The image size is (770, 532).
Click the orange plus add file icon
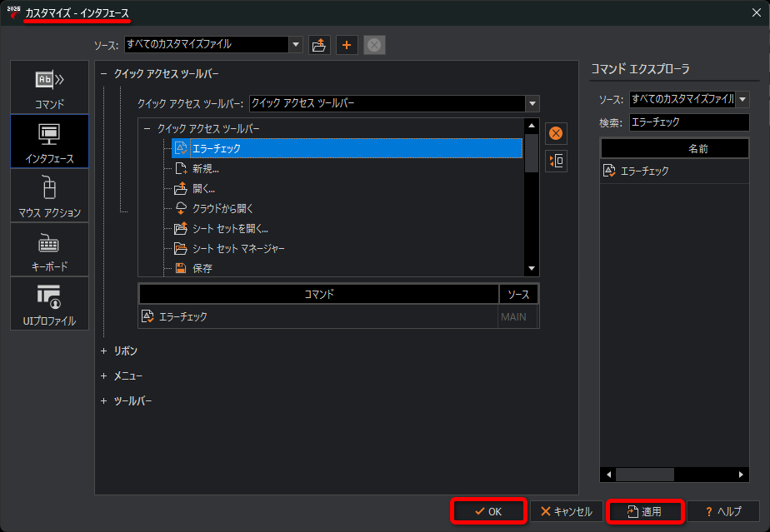click(x=347, y=45)
